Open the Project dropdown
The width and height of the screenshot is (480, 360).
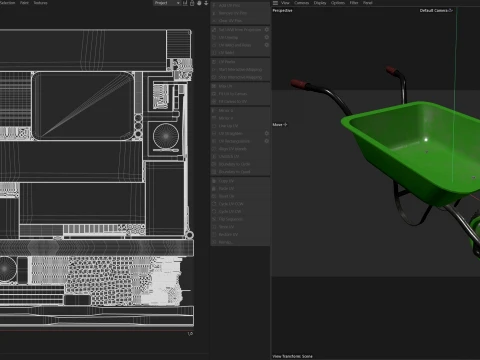[167, 3]
